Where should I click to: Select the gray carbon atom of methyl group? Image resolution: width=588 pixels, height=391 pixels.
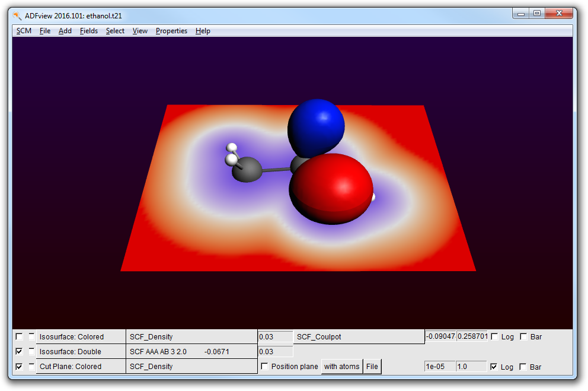pyautogui.click(x=247, y=170)
